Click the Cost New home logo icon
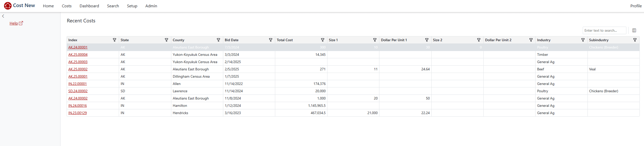The height and width of the screenshot is (146, 644). pos(8,6)
